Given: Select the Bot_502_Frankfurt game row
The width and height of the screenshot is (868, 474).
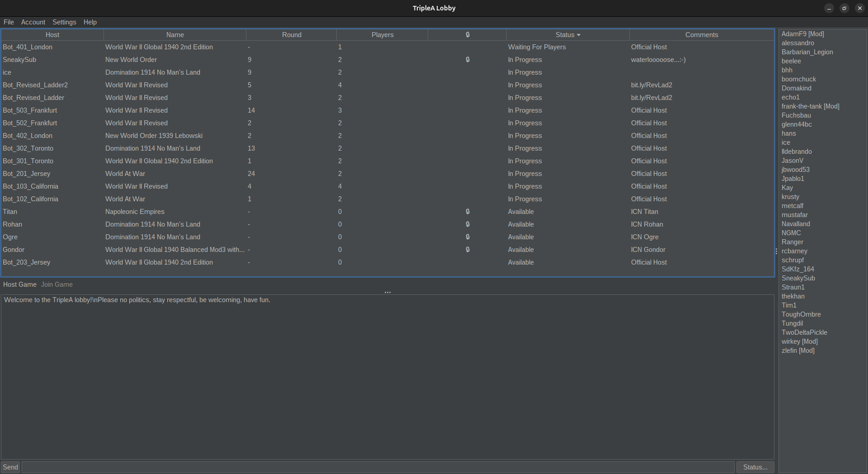Looking at the screenshot, I should coord(387,123).
